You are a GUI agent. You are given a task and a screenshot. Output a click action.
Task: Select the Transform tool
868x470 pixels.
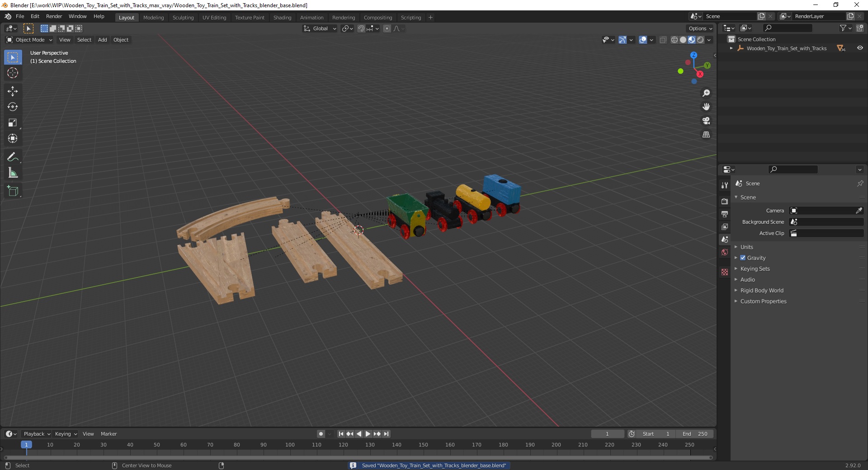(13, 138)
